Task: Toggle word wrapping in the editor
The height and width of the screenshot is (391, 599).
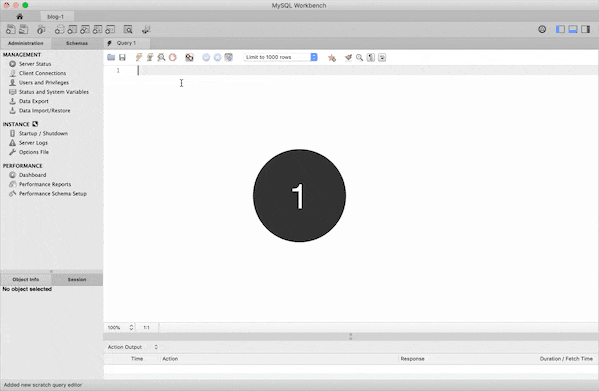Action: pyautogui.click(x=382, y=57)
